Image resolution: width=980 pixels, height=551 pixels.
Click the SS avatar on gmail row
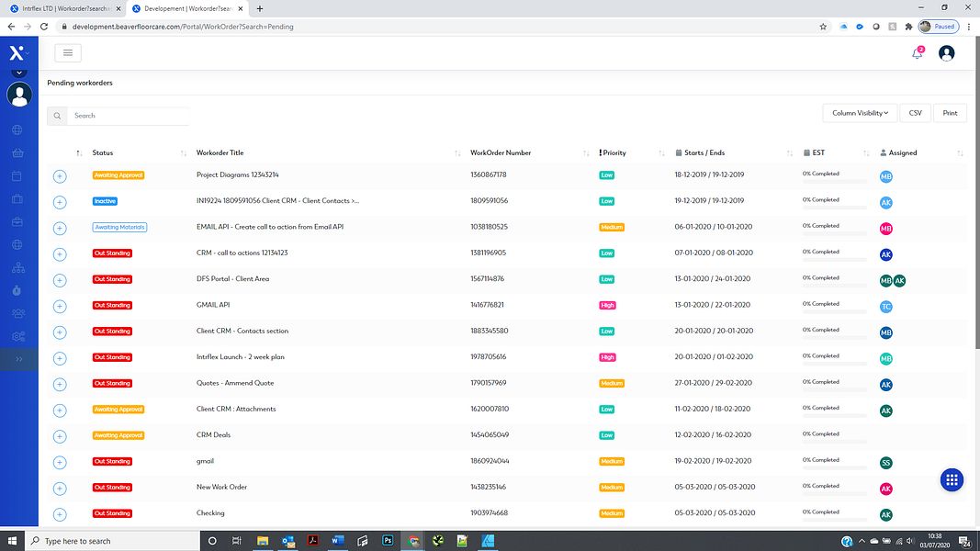click(x=885, y=463)
